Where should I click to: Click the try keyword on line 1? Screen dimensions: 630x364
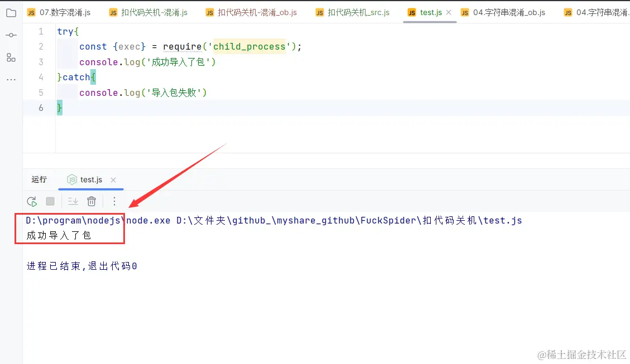65,31
